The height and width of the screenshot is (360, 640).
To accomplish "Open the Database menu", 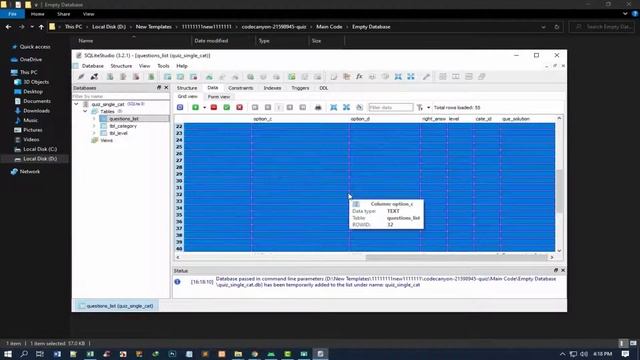I will pos(93,66).
